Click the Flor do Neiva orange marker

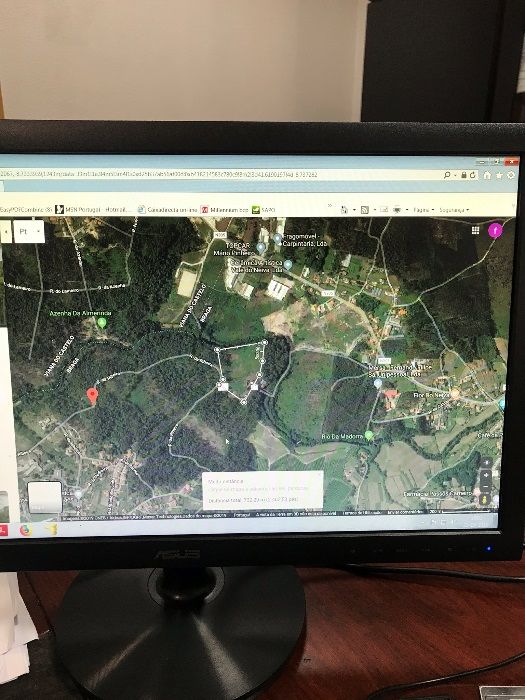pos(455,394)
